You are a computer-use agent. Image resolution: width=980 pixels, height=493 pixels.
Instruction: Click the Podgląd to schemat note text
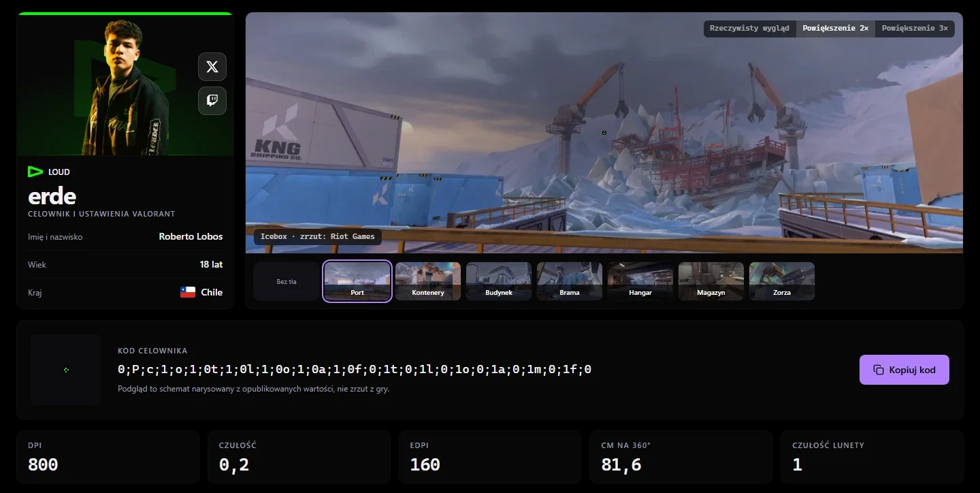pos(254,389)
